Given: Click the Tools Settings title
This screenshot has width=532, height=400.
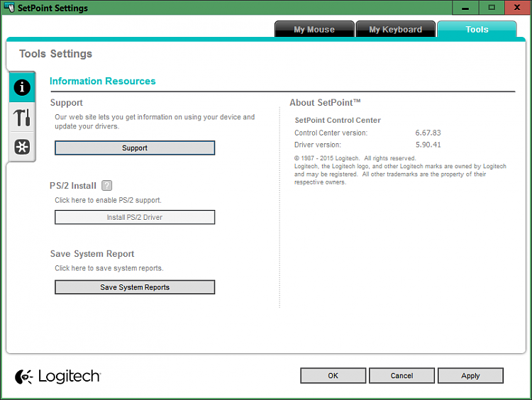Looking at the screenshot, I should (55, 54).
